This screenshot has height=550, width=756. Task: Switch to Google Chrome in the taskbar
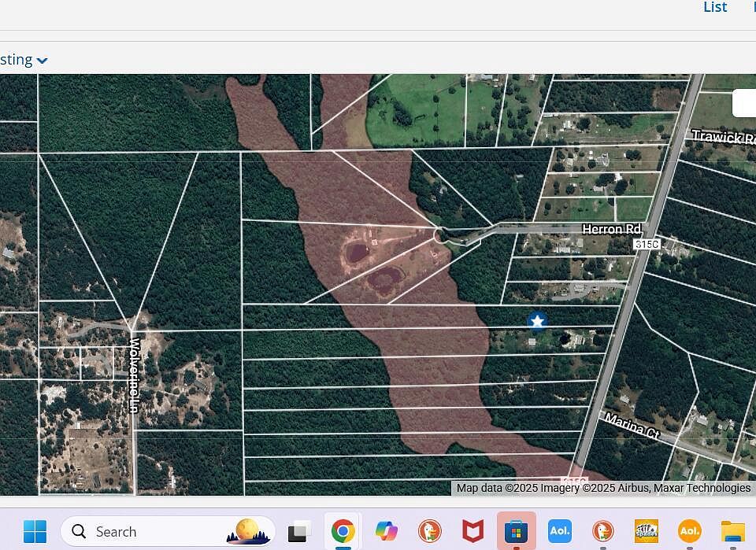click(343, 532)
